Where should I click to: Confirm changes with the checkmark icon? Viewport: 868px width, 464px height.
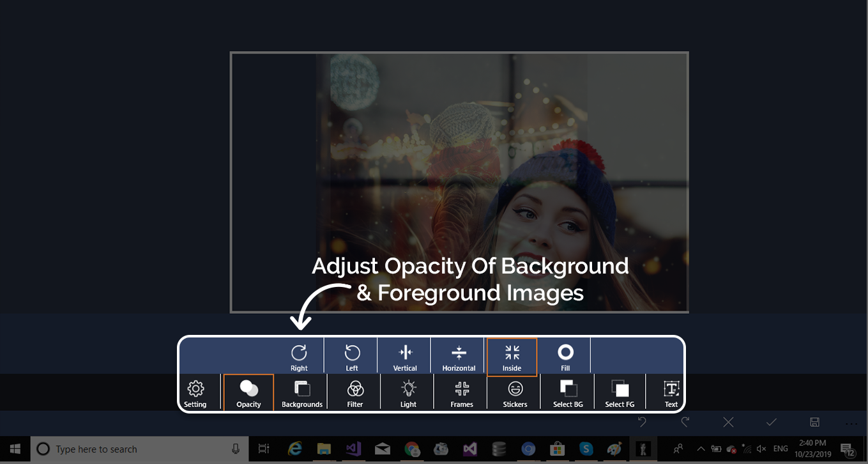[771, 422]
